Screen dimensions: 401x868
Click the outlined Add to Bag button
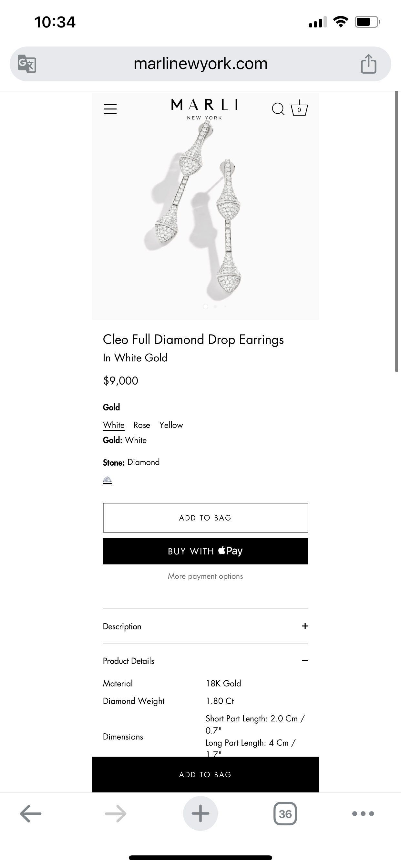click(x=205, y=518)
